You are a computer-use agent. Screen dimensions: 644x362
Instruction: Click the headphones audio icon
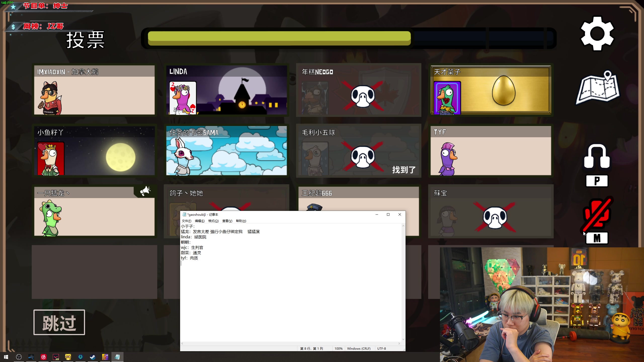(597, 156)
